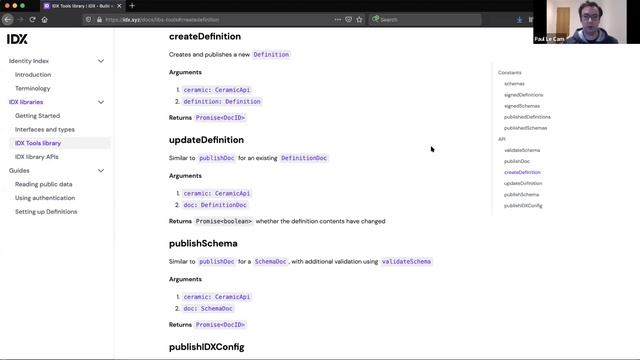Open Interfaces and types page
640x360 pixels.
tap(45, 129)
